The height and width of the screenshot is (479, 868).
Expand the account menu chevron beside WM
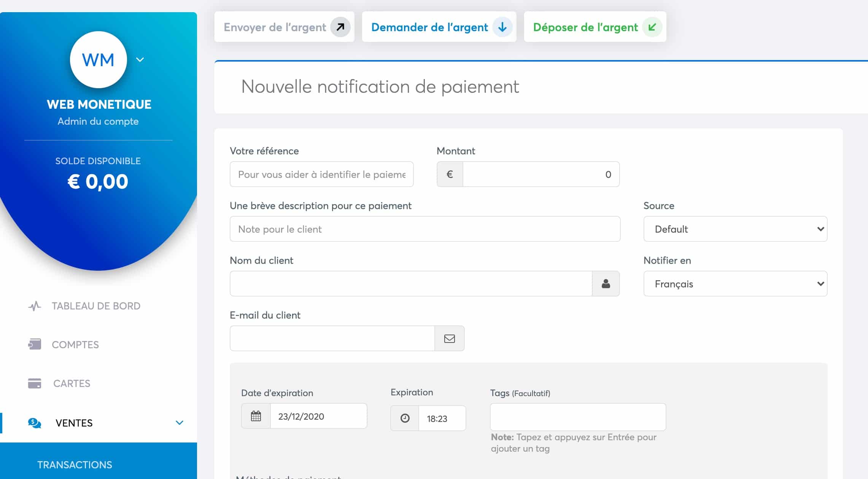[140, 60]
